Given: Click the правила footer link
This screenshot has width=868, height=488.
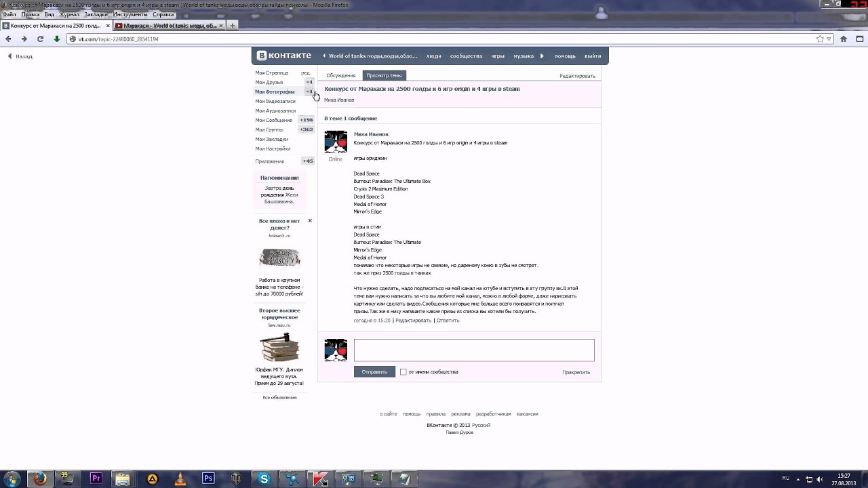Looking at the screenshot, I should click(435, 413).
